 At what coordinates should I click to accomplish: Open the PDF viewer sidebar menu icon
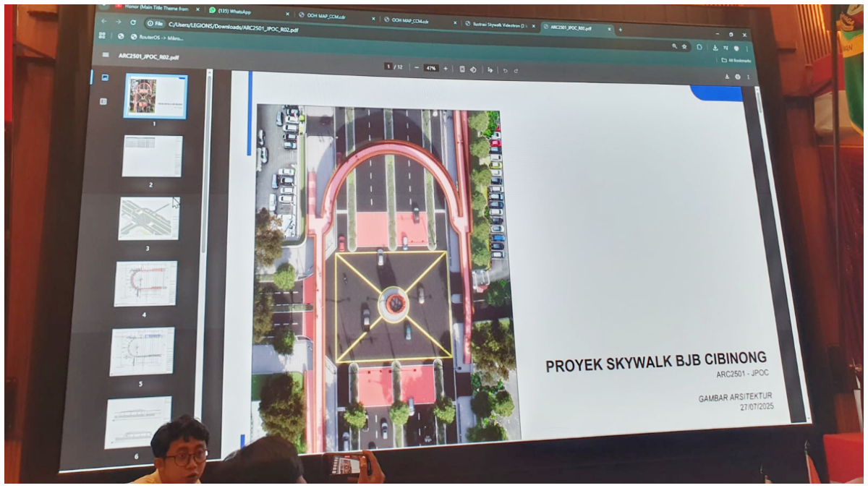point(106,55)
